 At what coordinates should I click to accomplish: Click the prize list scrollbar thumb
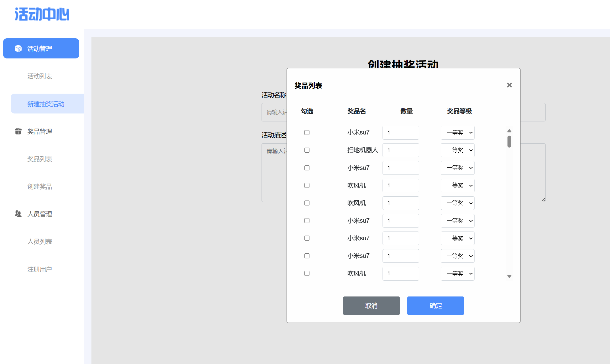coord(509,141)
